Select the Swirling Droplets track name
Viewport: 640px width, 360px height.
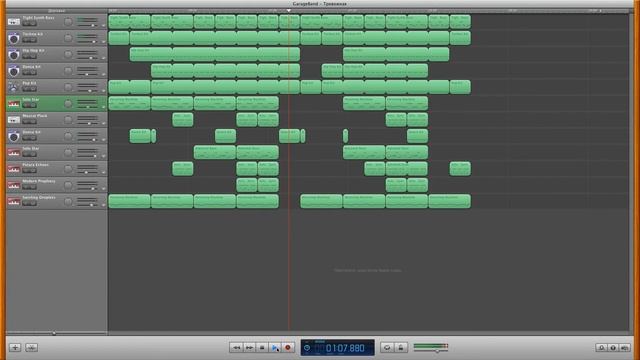pyautogui.click(x=39, y=198)
